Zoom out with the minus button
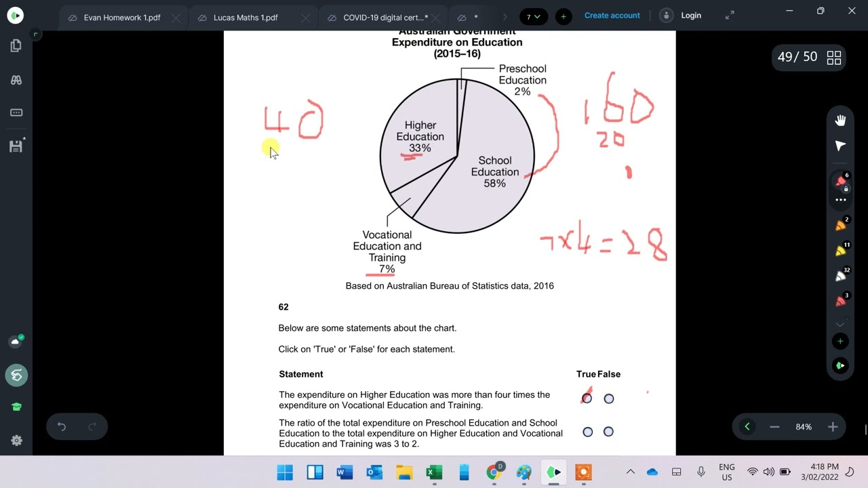Image resolution: width=868 pixels, height=488 pixels. [774, 426]
